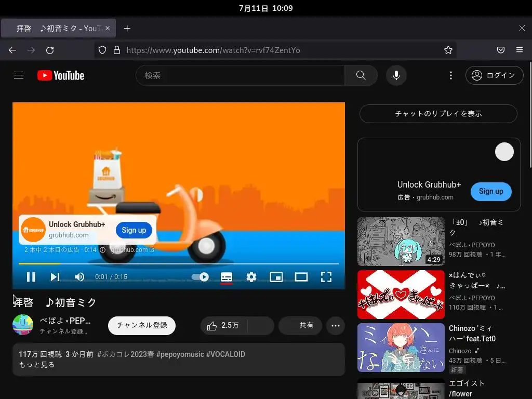Switch to theater mode
The image size is (532, 399).
click(x=301, y=277)
